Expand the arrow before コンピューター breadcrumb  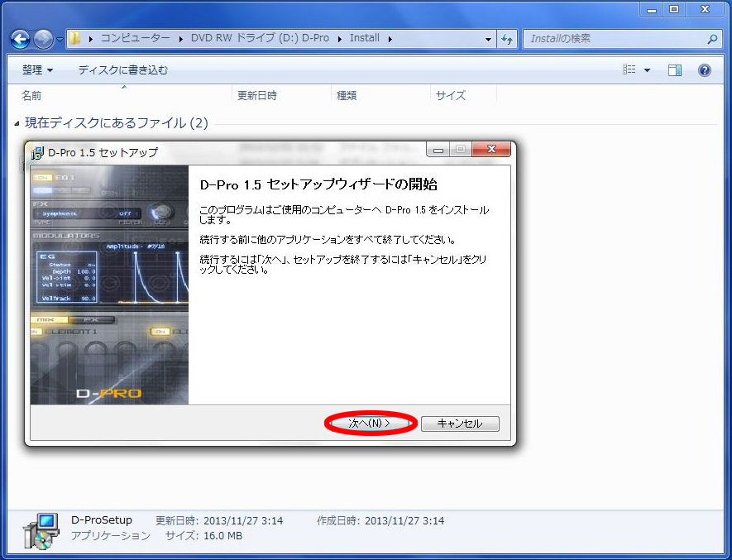(x=90, y=39)
